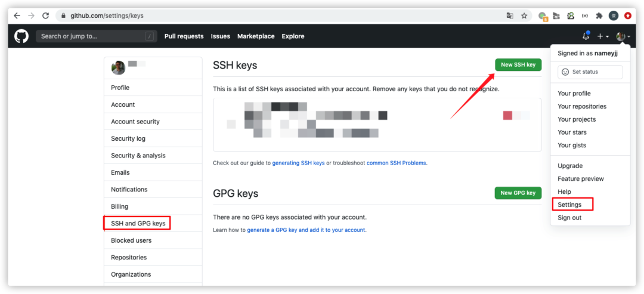Screen dimensions: 644x294
Task: Open Your repositories from user menu
Action: tap(590, 106)
